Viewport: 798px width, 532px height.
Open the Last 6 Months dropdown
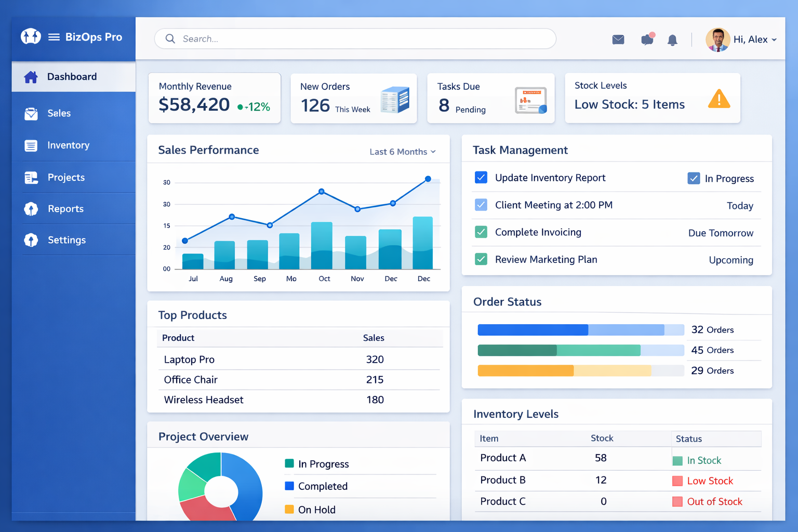tap(403, 152)
